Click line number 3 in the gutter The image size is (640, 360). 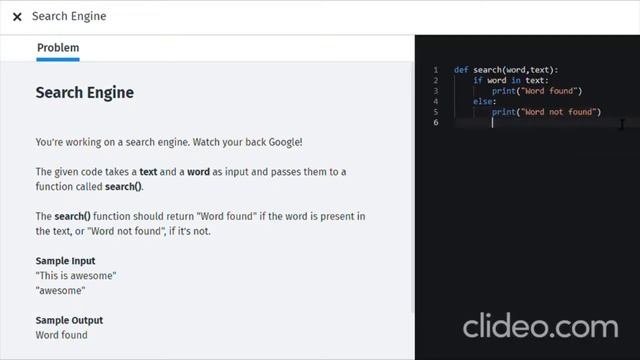coord(436,91)
